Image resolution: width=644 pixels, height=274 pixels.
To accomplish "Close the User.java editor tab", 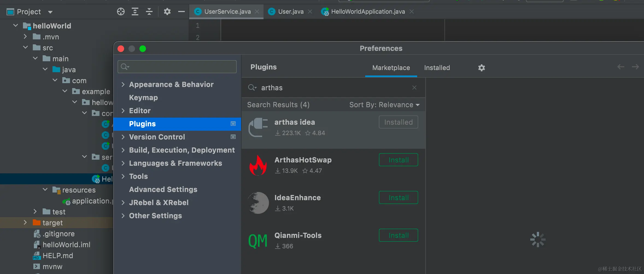I will click(x=310, y=11).
